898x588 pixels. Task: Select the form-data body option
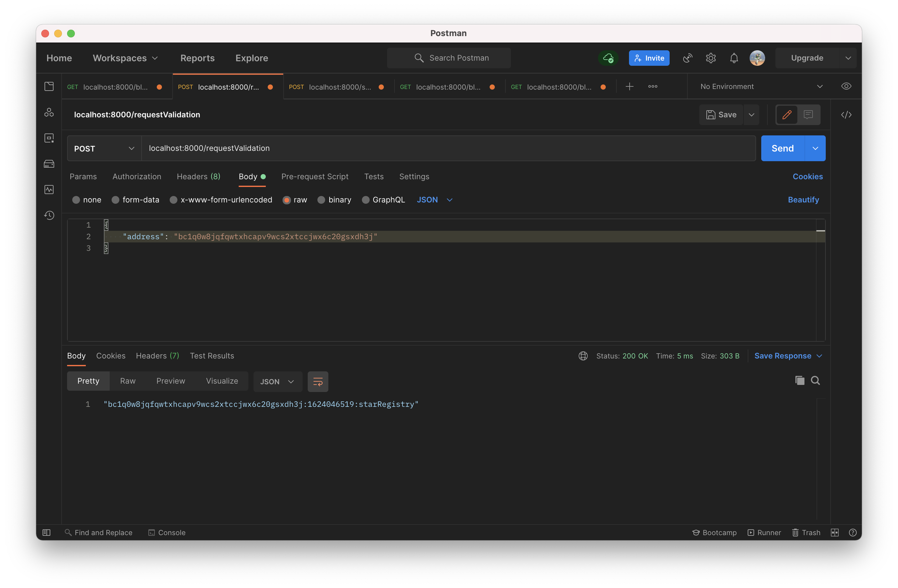pyautogui.click(x=116, y=200)
